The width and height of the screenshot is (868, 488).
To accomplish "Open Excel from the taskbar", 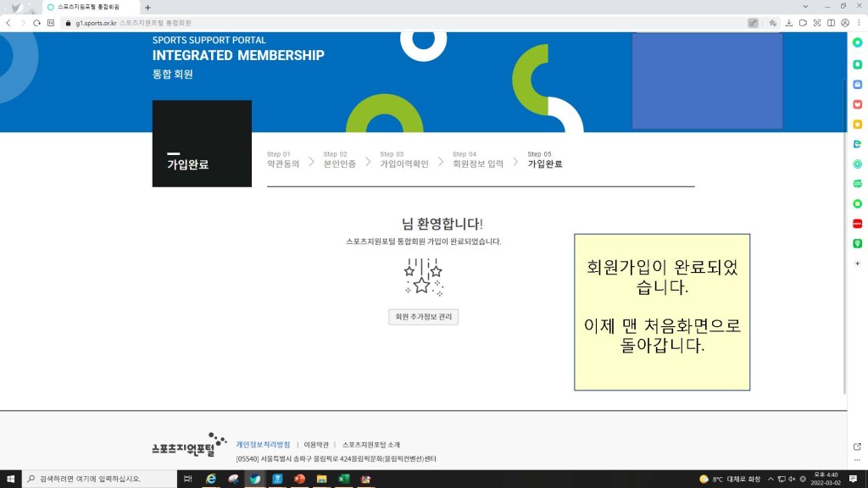I will click(343, 479).
